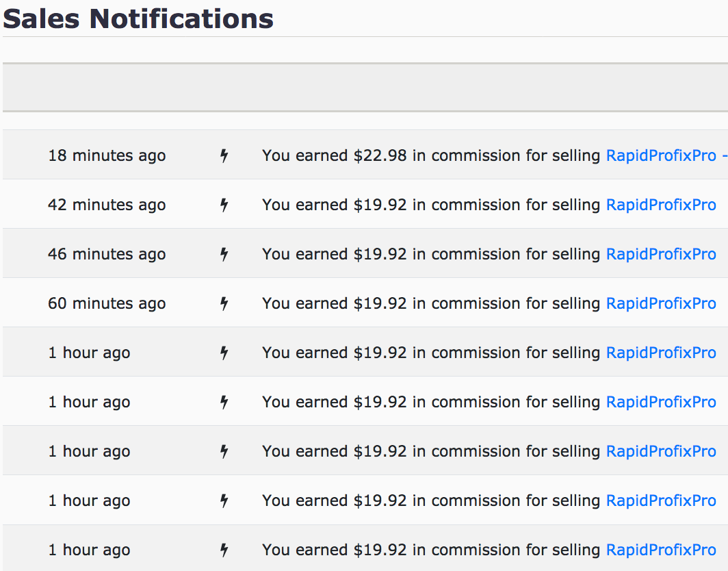The height and width of the screenshot is (571, 728).
Task: Click the lightning icon in the 42 minutes ago row
Action: point(224,205)
